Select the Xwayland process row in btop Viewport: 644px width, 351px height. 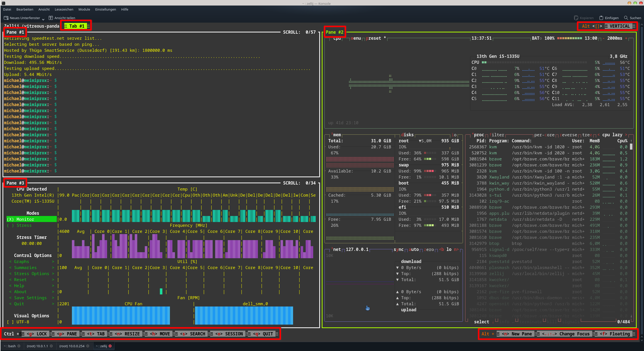548,177
